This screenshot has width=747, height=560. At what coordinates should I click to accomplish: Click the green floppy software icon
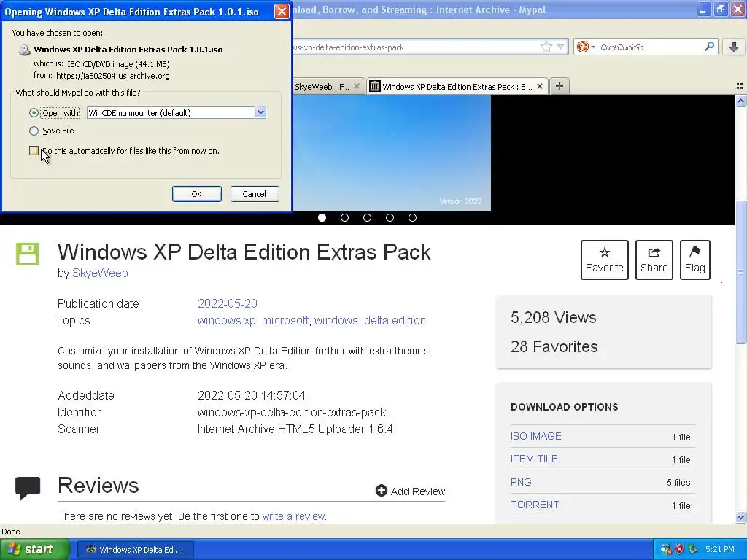tap(27, 254)
